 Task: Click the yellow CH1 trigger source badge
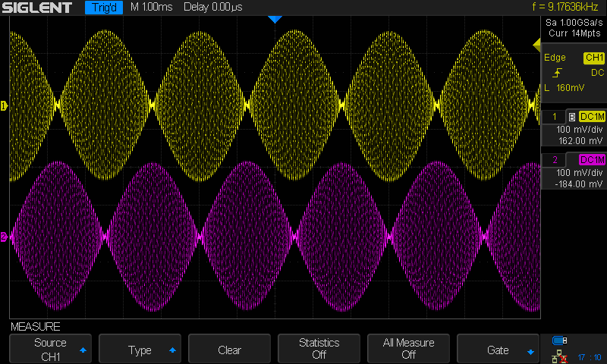pos(593,58)
